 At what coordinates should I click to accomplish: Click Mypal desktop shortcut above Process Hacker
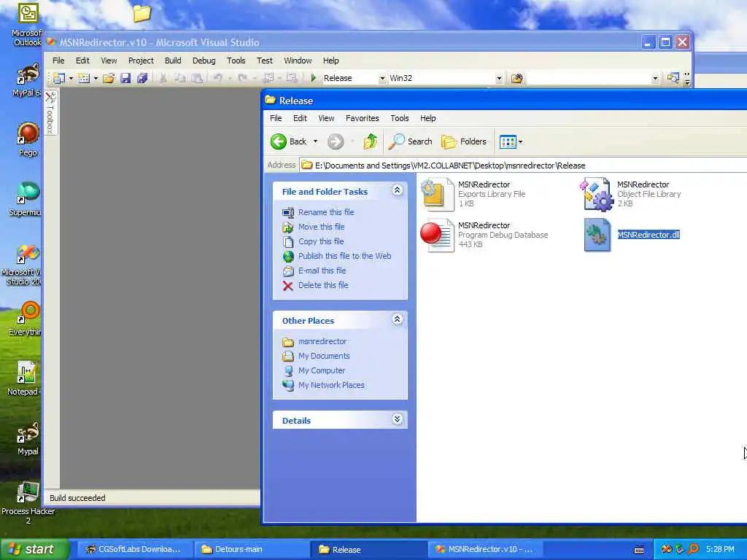click(x=28, y=433)
